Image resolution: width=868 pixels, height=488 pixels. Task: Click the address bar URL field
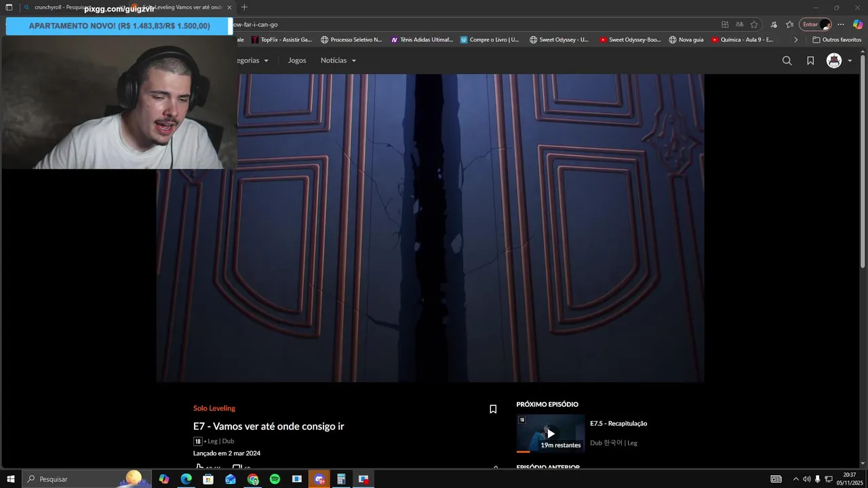(x=475, y=24)
